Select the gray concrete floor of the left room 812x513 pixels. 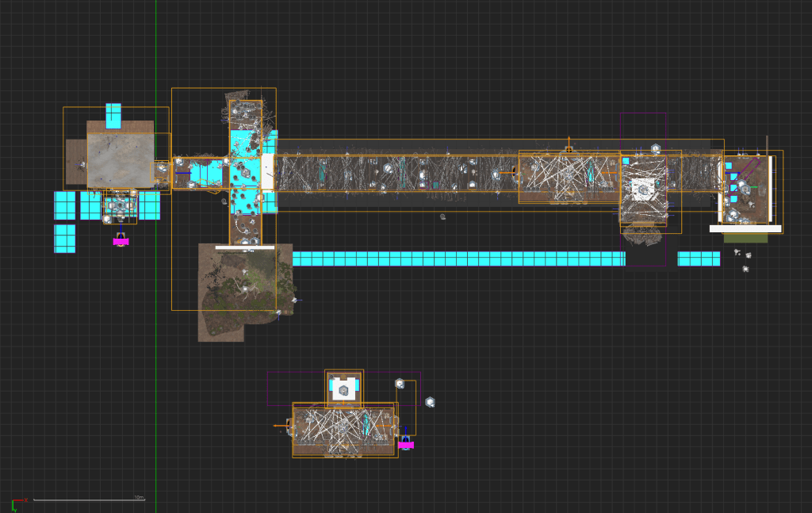pyautogui.click(x=120, y=160)
